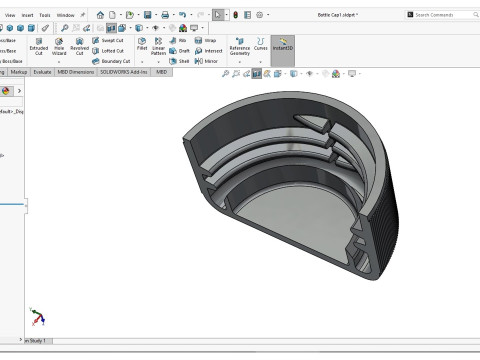Expand the Save dropdown arrow
Screen dimensions: 480x360
tap(156, 15)
